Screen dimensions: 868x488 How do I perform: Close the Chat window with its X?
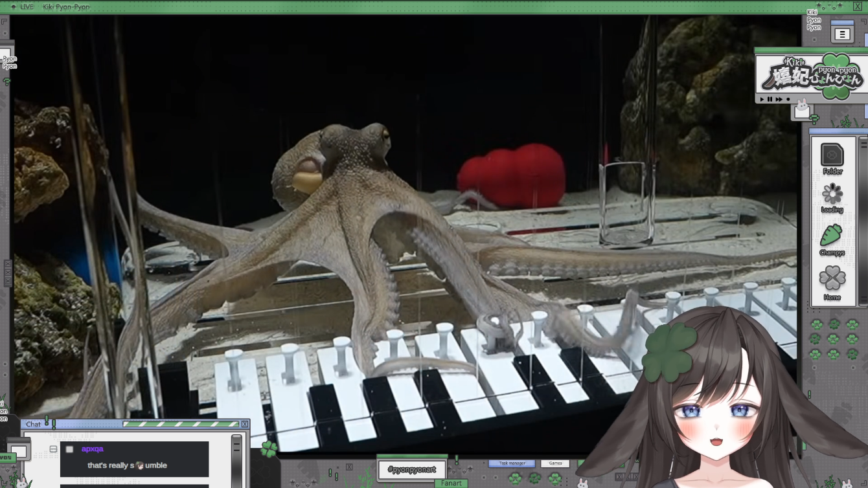pyautogui.click(x=244, y=425)
